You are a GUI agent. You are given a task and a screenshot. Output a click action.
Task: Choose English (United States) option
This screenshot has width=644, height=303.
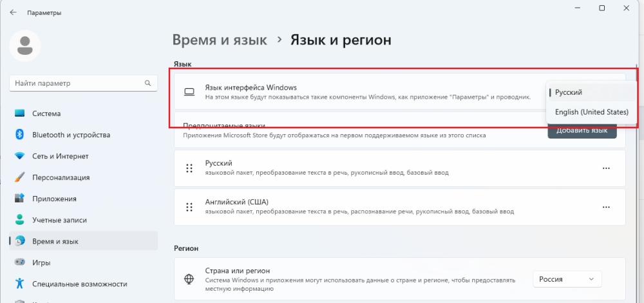[591, 112]
